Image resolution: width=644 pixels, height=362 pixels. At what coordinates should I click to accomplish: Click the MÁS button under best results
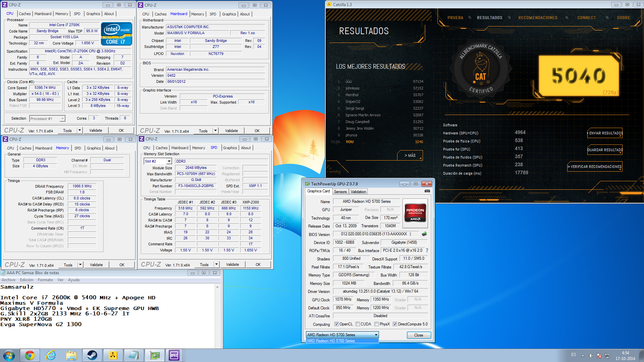[x=410, y=156]
